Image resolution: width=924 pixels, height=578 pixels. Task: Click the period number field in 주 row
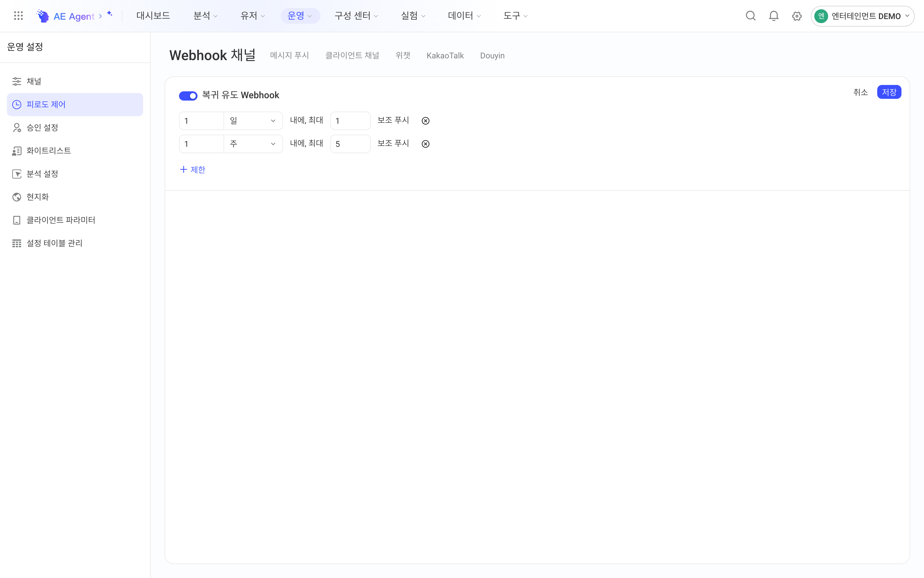coord(201,144)
